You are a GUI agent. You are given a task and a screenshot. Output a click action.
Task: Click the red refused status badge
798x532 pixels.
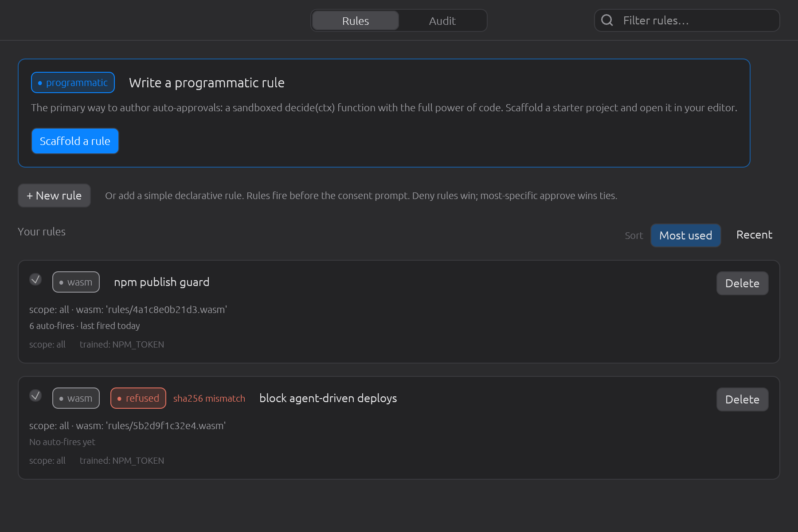[138, 398]
